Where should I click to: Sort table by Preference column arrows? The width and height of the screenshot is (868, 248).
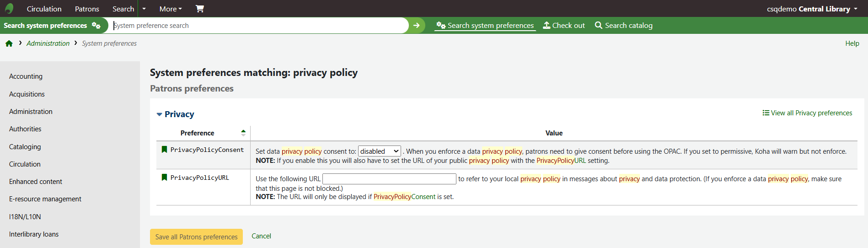point(243,133)
